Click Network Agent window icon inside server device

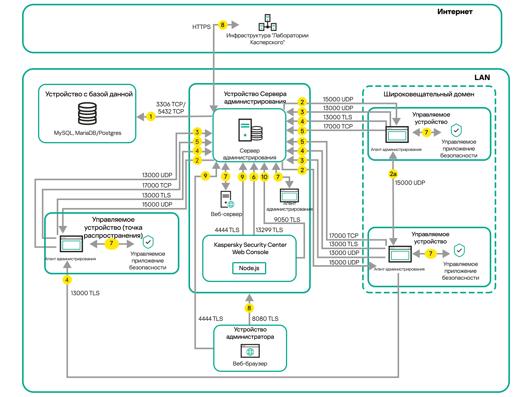(x=289, y=195)
